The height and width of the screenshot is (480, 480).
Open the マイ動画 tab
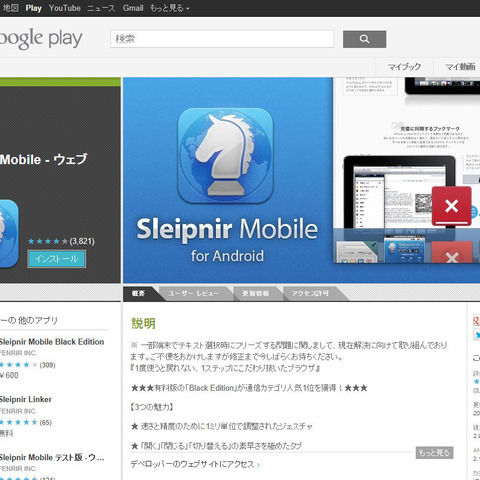460,67
